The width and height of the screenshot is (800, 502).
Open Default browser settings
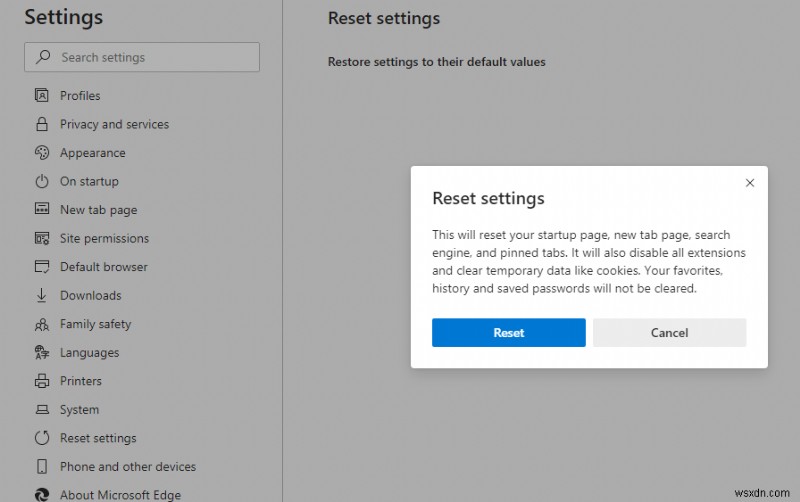click(104, 267)
